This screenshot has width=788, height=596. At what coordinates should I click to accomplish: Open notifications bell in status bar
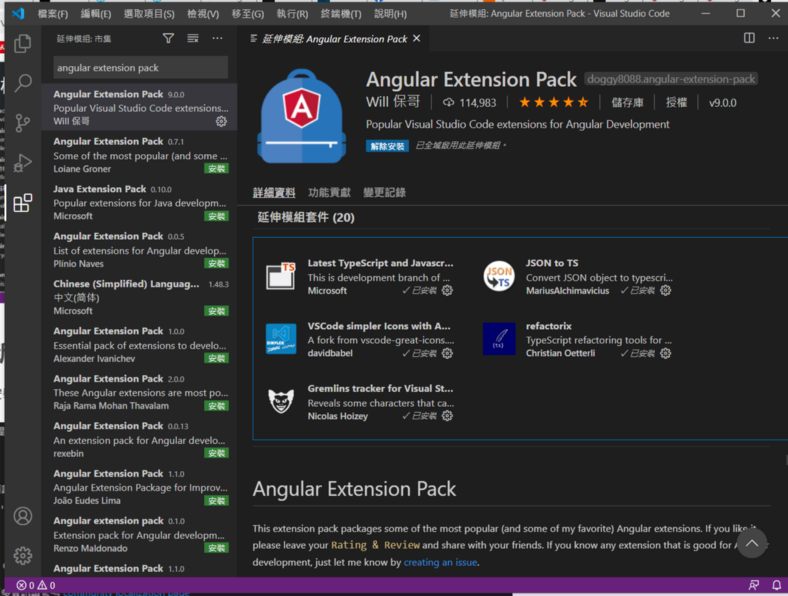tap(776, 585)
